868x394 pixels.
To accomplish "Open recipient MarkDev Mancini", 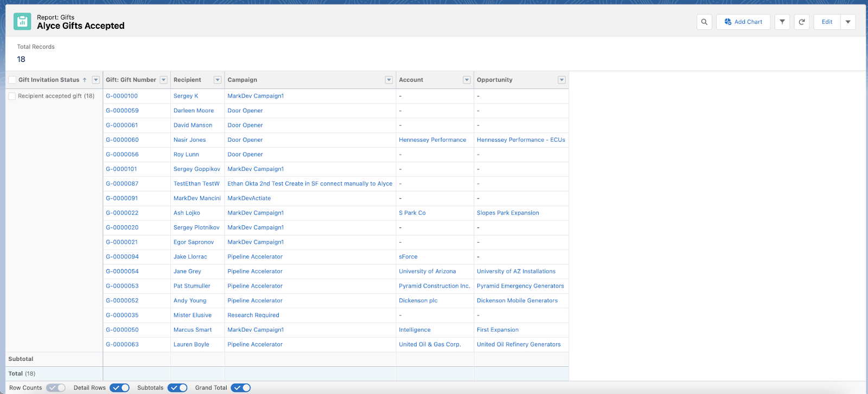I will pos(197,199).
